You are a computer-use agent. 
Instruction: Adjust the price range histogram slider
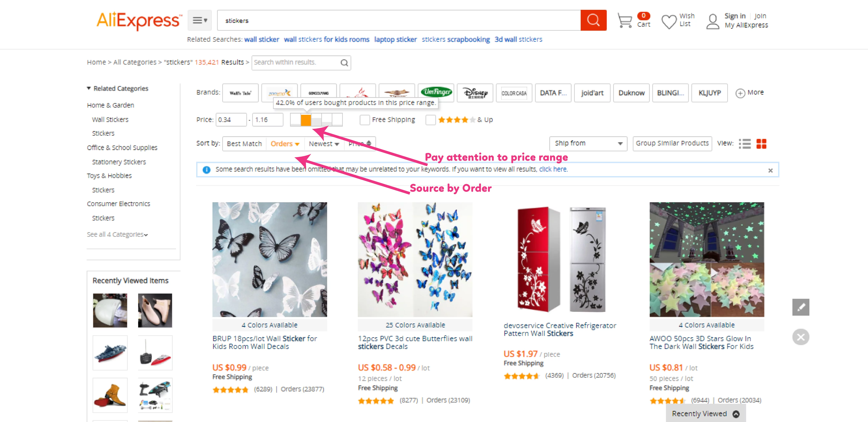click(x=306, y=120)
